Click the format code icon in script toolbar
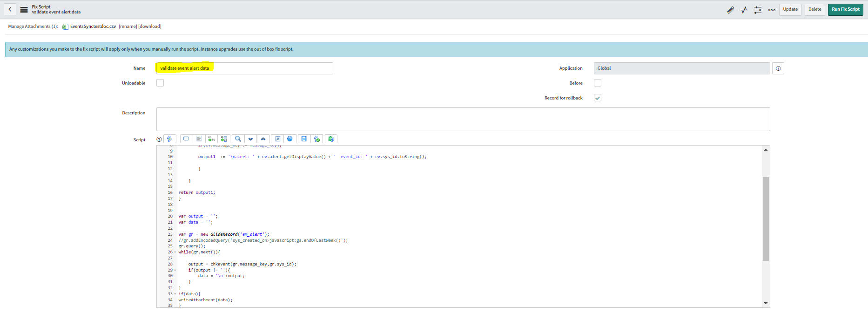Image resolution: width=868 pixels, height=312 pixels. pyautogui.click(x=199, y=139)
